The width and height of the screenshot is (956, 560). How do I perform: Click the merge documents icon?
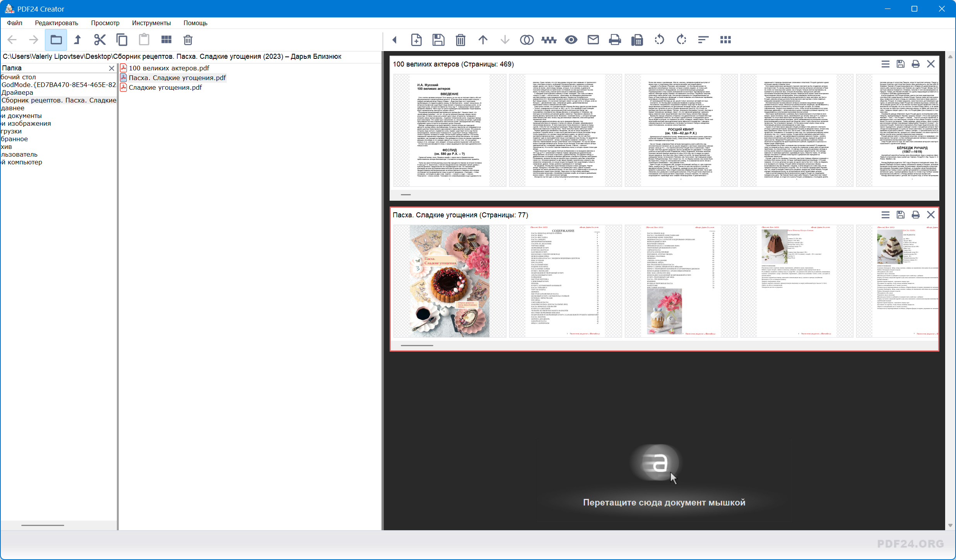tap(527, 40)
